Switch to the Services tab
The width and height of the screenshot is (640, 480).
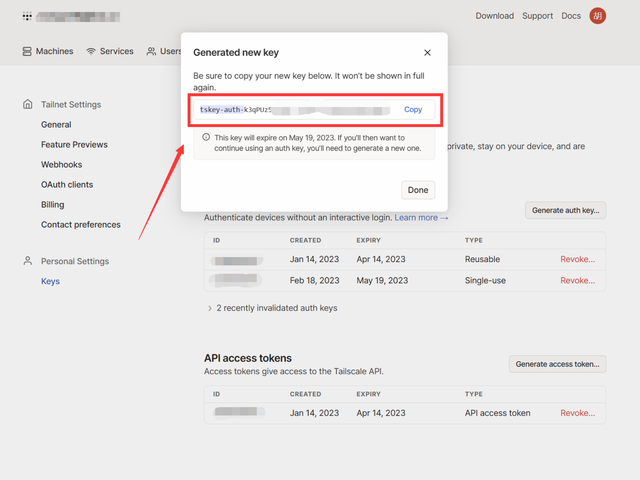point(110,51)
